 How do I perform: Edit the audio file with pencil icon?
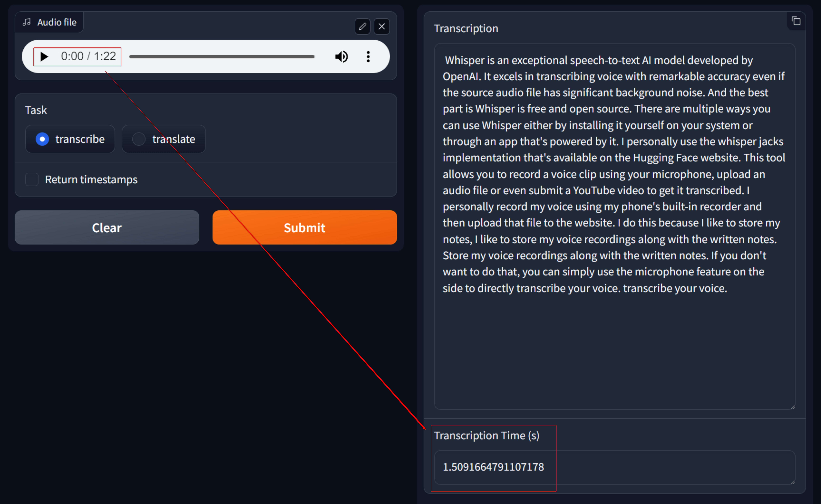pyautogui.click(x=362, y=26)
